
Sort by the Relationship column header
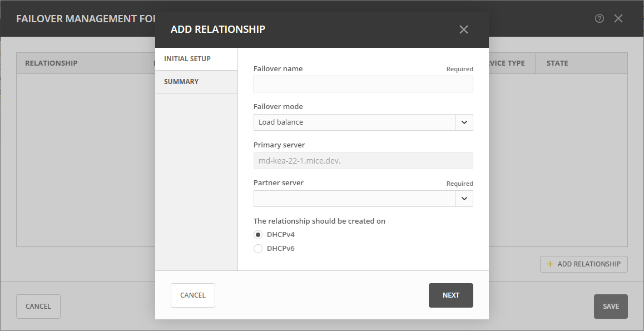pos(51,63)
